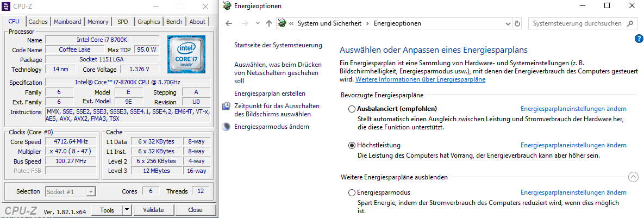Open Weitere Informationen über Energiesparpläne link
The height and width of the screenshot is (218, 644).
[x=420, y=79]
